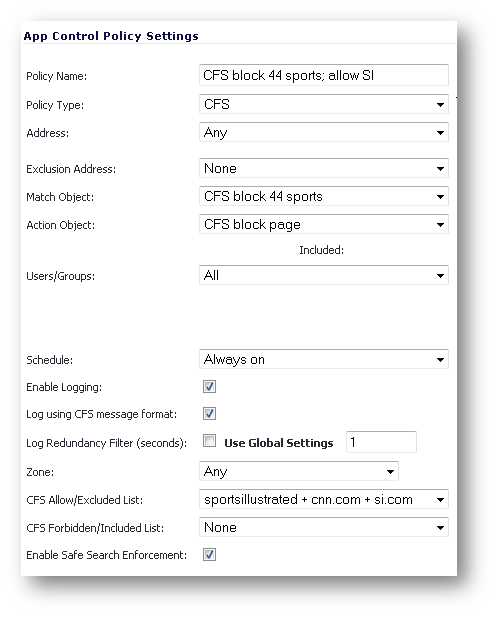Uncheck the Enable Logging checkbox
499x618 pixels.
(x=209, y=387)
